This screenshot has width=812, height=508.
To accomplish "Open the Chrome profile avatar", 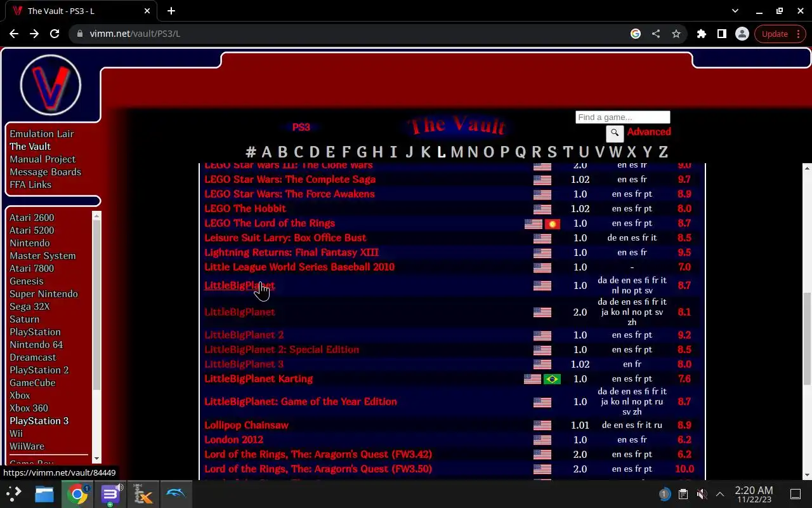I will point(742,34).
